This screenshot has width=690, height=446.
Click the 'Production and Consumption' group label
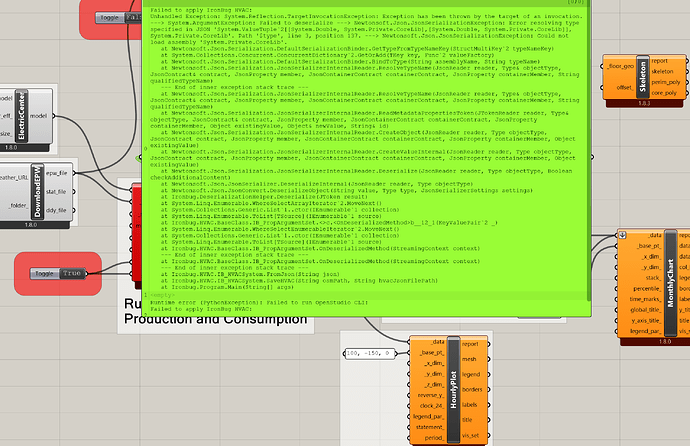(x=216, y=318)
